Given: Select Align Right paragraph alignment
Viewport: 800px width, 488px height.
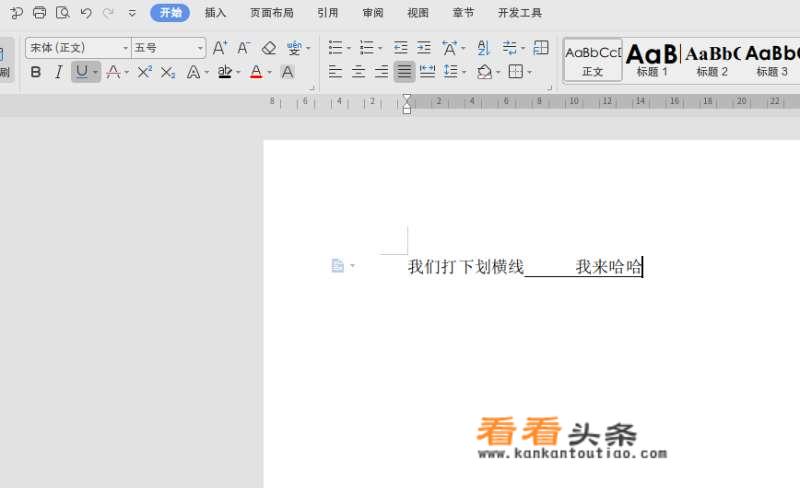Looking at the screenshot, I should (x=381, y=72).
